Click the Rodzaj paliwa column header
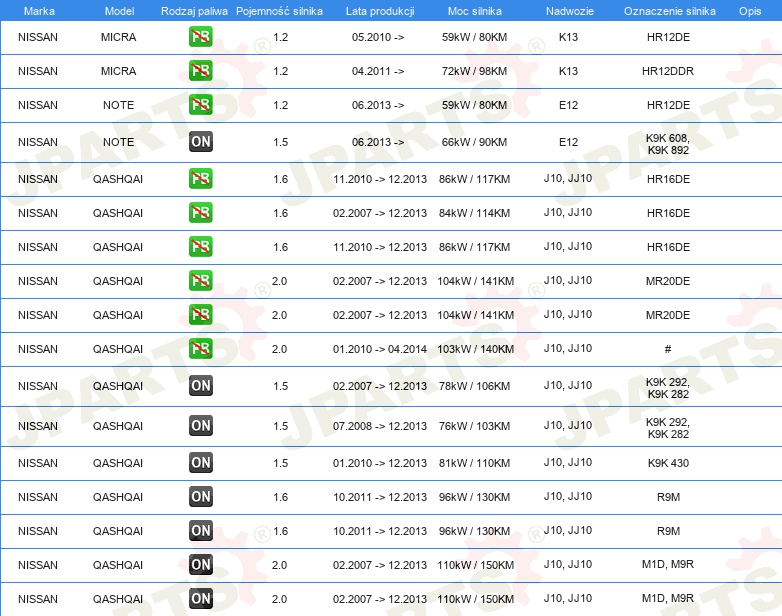This screenshot has width=782, height=616. coord(194,11)
